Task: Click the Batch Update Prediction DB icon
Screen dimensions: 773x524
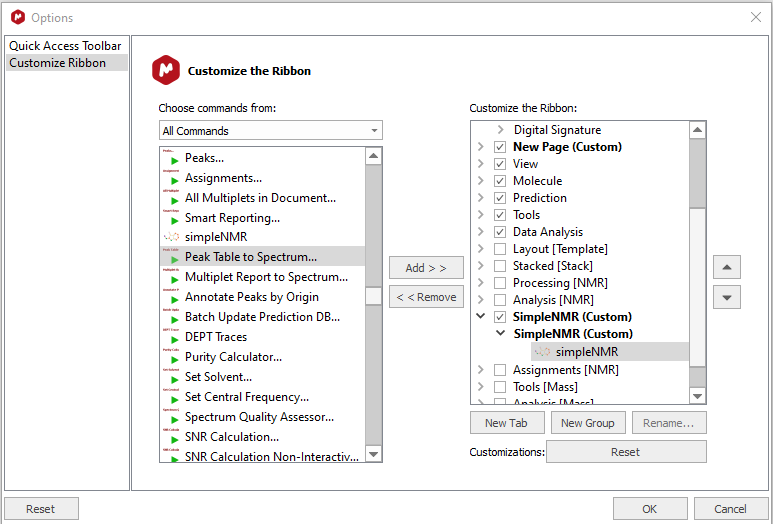Action: tap(171, 316)
